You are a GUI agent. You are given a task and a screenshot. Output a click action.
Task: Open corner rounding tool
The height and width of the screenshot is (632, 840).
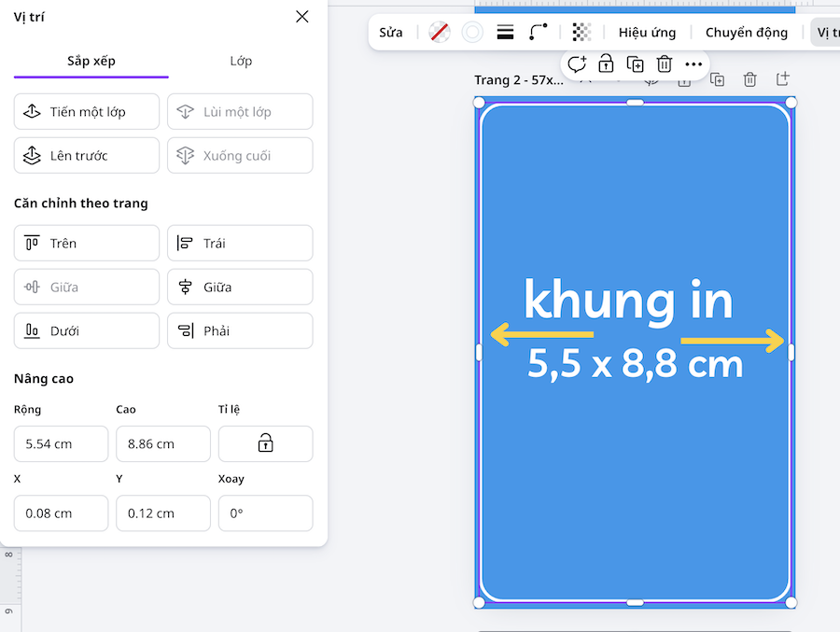[538, 33]
